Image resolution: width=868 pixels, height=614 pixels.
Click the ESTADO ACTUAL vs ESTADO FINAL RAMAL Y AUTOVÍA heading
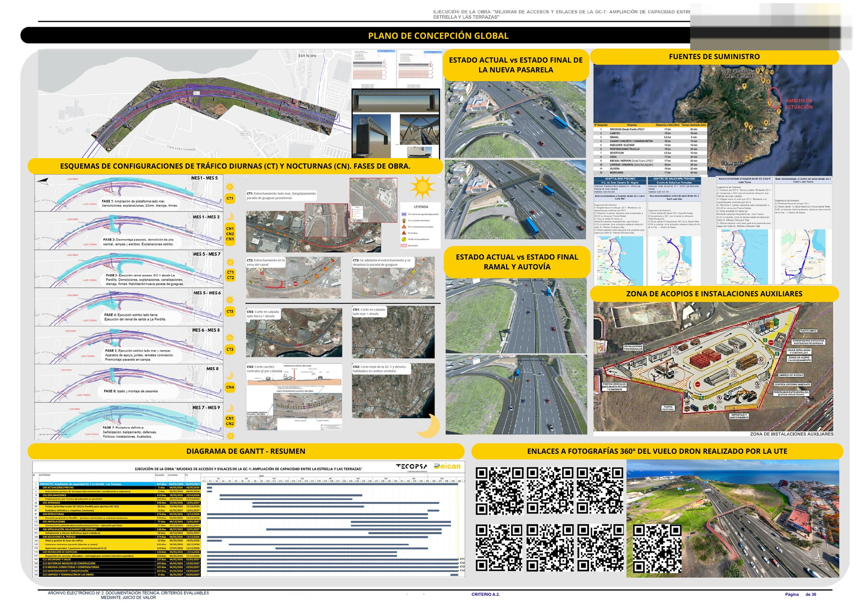point(517,262)
